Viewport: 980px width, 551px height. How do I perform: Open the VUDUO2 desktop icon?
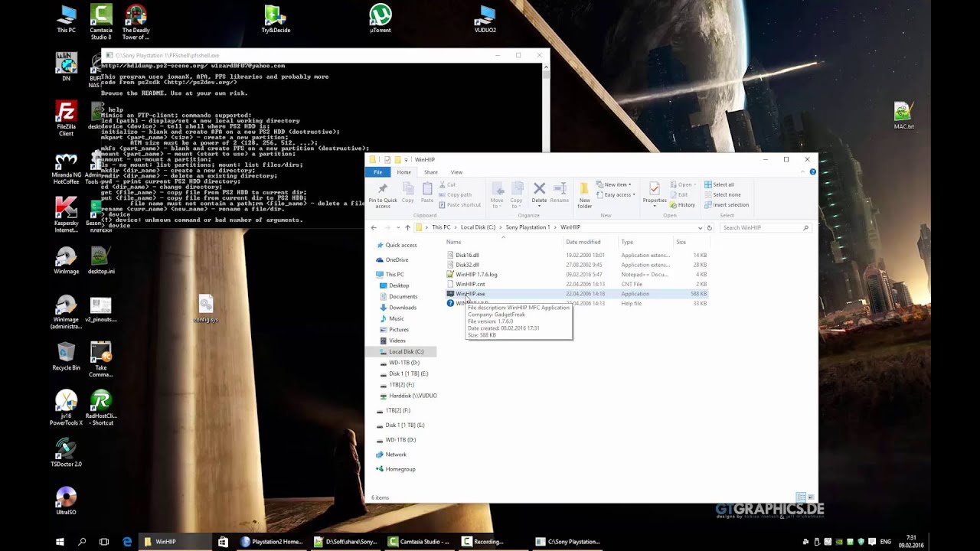[x=485, y=19]
